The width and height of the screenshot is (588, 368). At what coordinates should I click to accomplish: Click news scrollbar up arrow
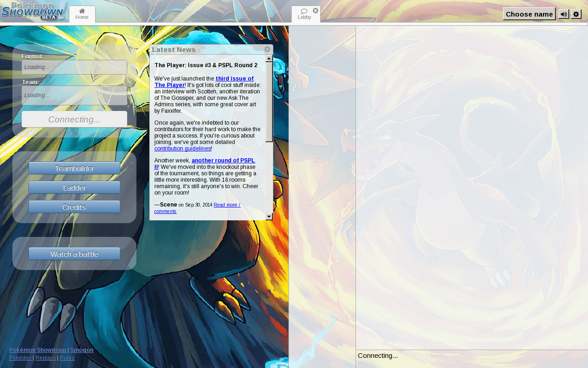point(269,58)
